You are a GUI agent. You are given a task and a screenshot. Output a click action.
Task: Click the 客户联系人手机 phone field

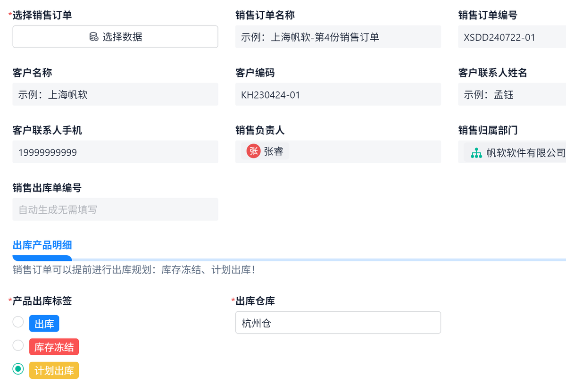(115, 152)
